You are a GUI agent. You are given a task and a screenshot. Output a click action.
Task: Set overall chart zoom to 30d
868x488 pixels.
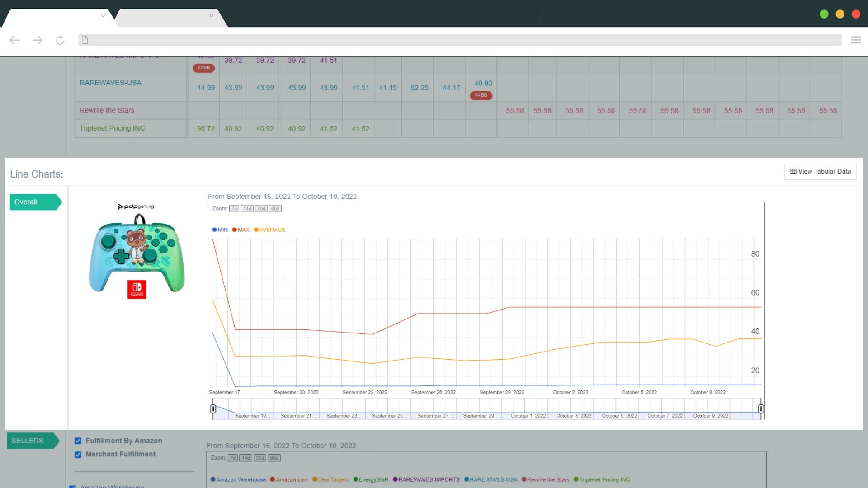pyautogui.click(x=261, y=209)
